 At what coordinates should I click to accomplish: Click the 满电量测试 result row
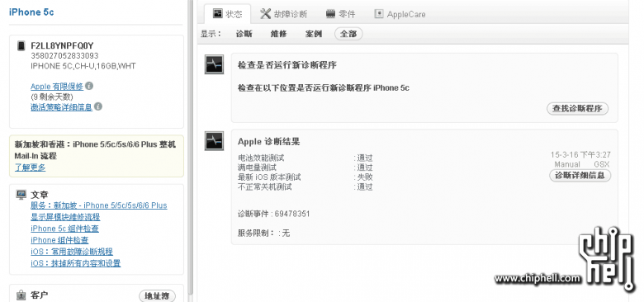(305, 168)
